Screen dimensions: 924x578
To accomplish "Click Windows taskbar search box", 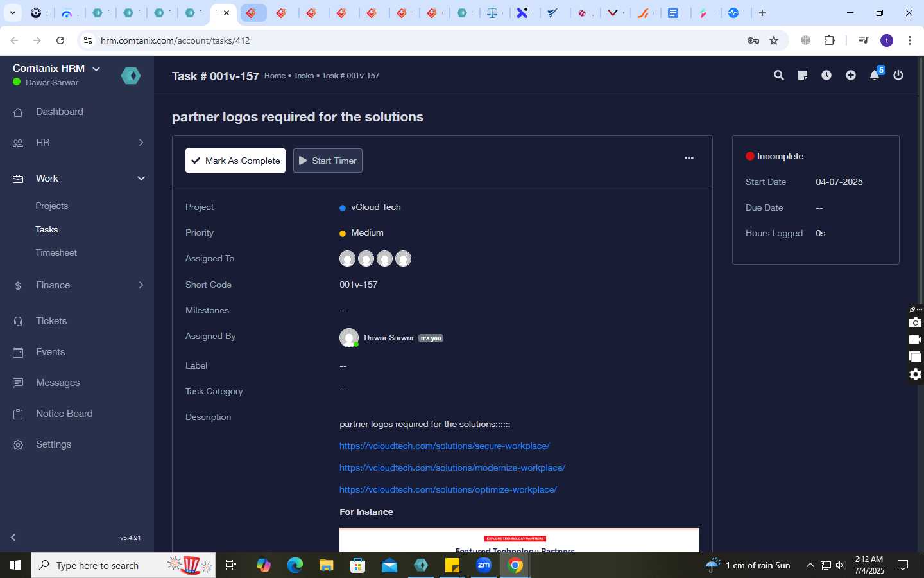I will (123, 565).
